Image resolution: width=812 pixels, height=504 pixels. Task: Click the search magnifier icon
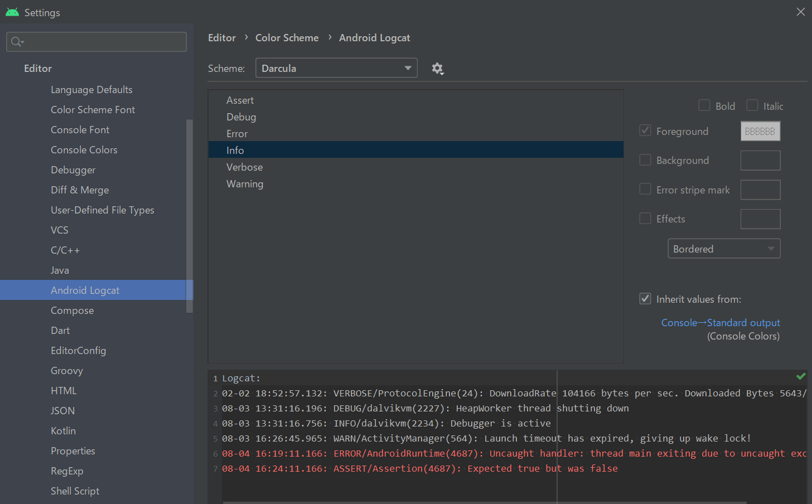17,42
